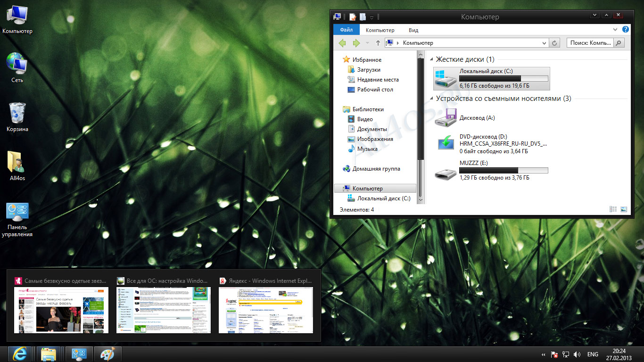
Task: Open the Вид ribbon tab
Action: [x=413, y=30]
